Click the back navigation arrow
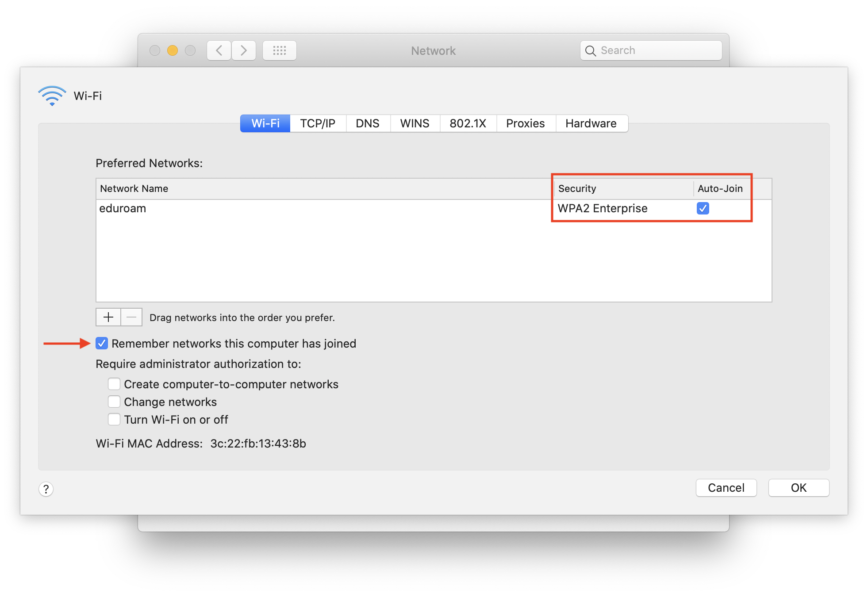 point(219,50)
